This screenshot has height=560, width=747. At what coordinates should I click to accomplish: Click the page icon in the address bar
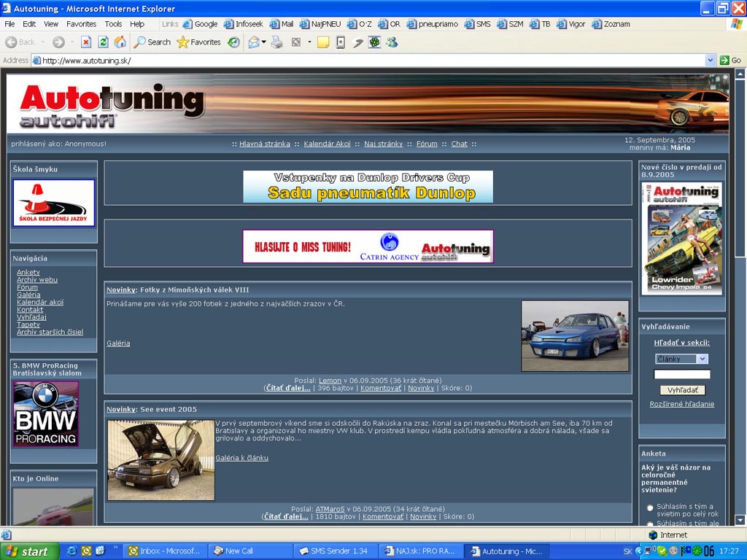tap(36, 61)
